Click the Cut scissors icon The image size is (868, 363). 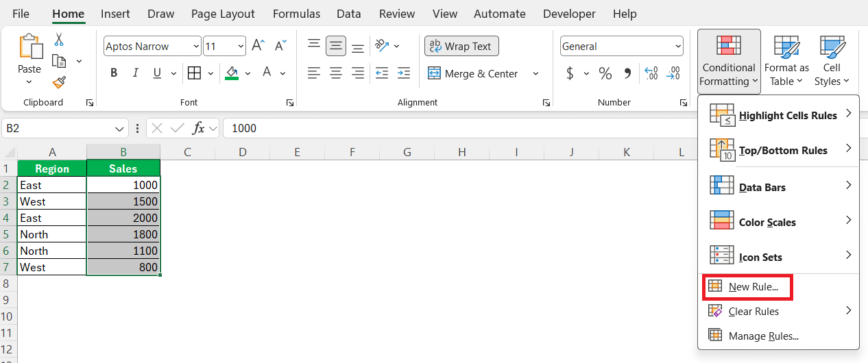pos(59,40)
